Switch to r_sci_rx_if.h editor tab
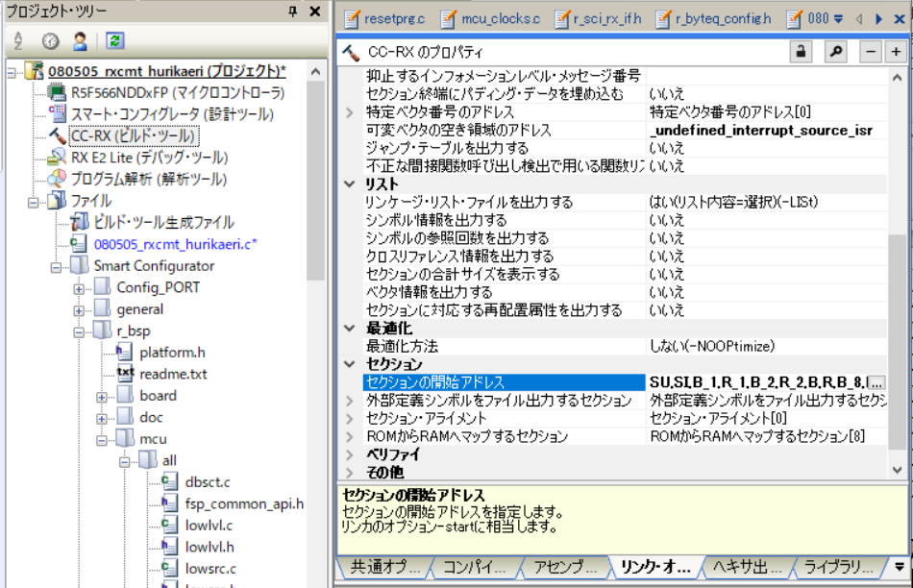Image resolution: width=913 pixels, height=588 pixels. point(598,18)
